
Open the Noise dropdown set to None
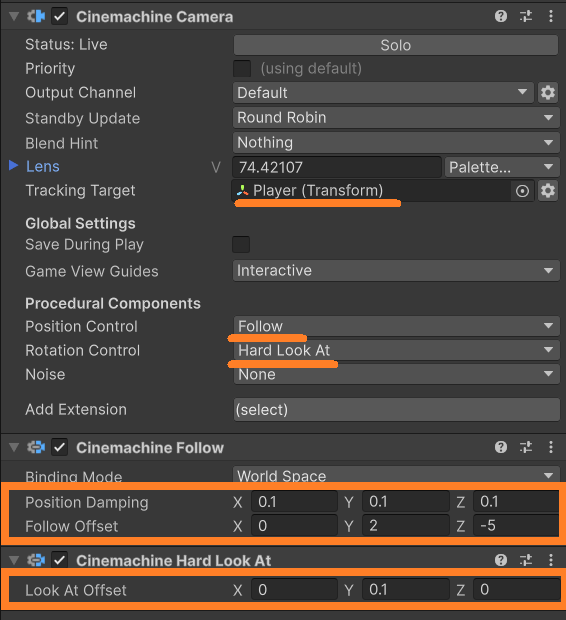pyautogui.click(x=396, y=374)
